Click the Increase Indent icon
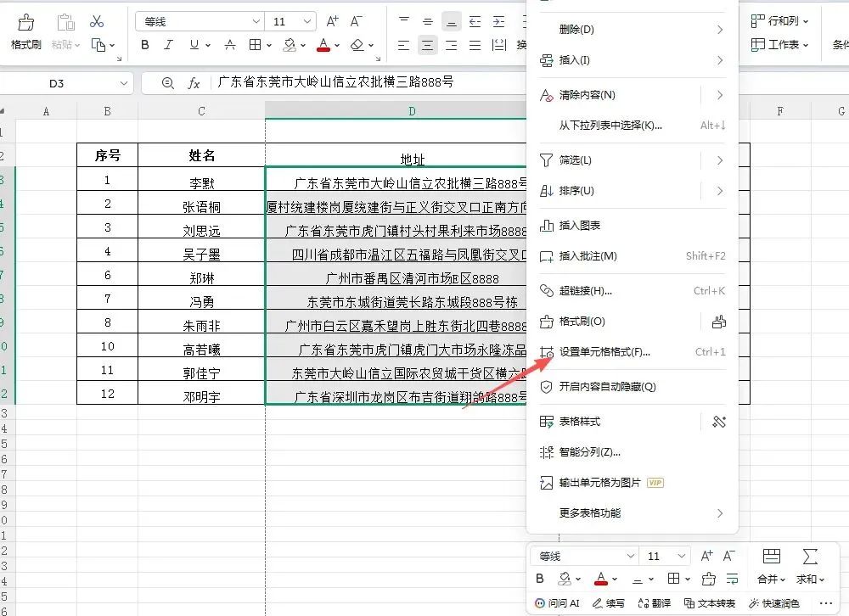849x616 pixels. pyautogui.click(x=498, y=22)
